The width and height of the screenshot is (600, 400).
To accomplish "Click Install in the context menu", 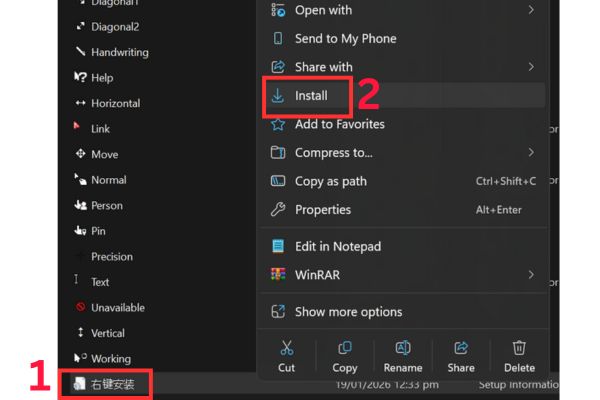I will pyautogui.click(x=404, y=95).
